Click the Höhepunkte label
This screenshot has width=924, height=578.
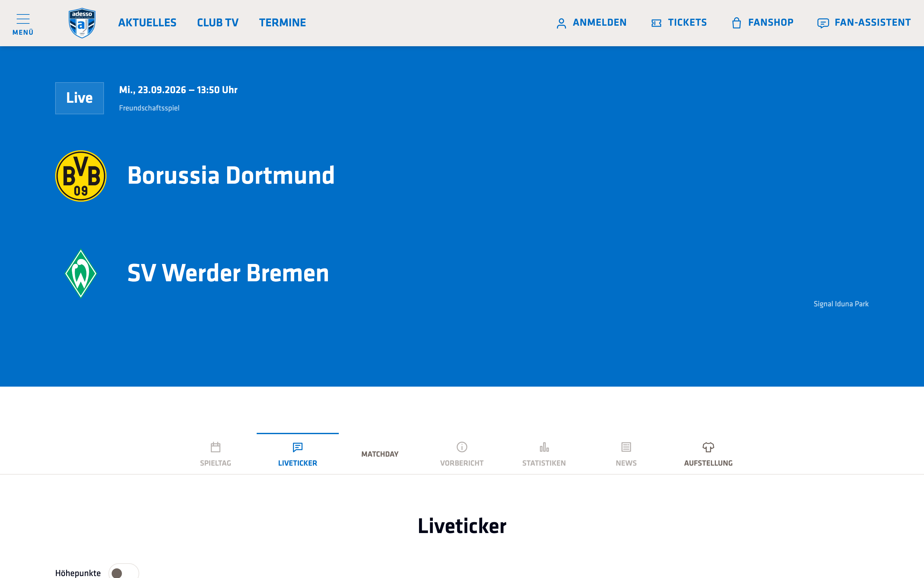(x=78, y=573)
